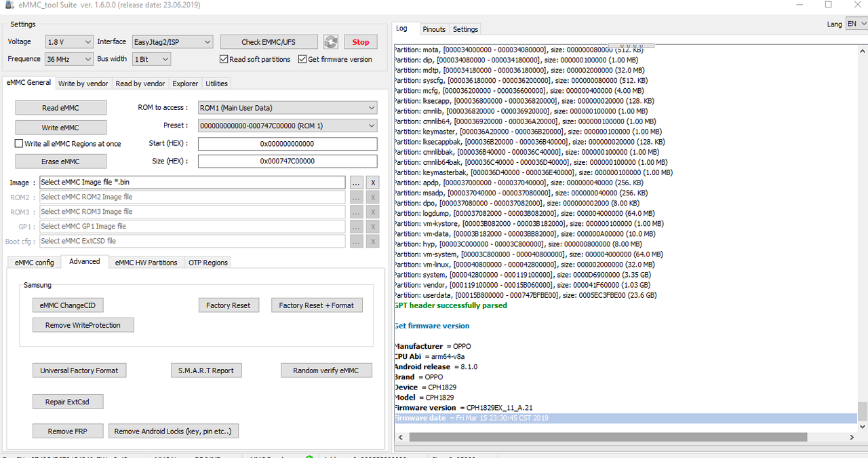
Task: Click the Remove FRP button
Action: 66,431
